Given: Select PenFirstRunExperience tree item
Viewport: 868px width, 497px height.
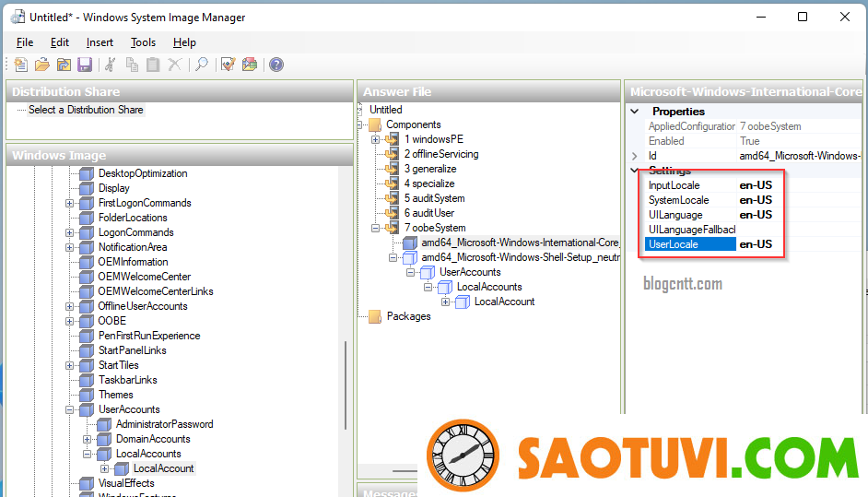Looking at the screenshot, I should coord(149,336).
